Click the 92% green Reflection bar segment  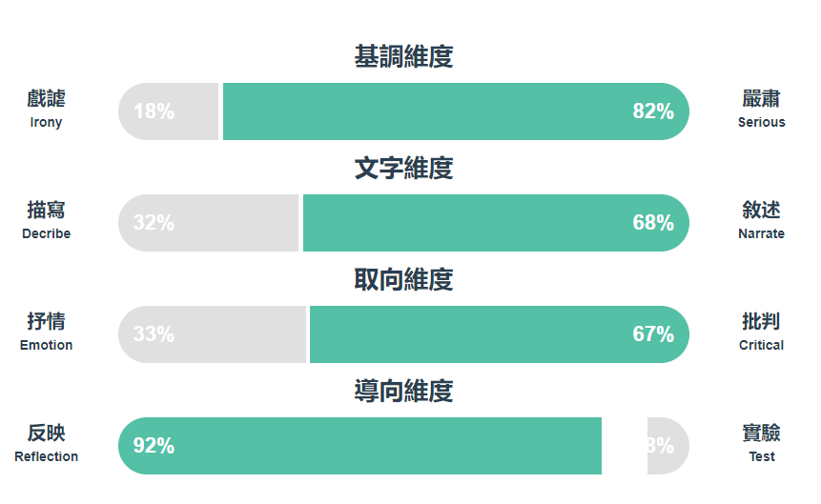359,446
